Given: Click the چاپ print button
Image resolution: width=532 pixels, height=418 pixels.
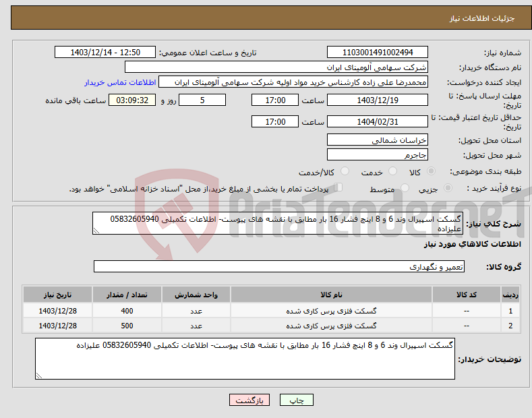Looking at the screenshot, I should click(297, 400).
